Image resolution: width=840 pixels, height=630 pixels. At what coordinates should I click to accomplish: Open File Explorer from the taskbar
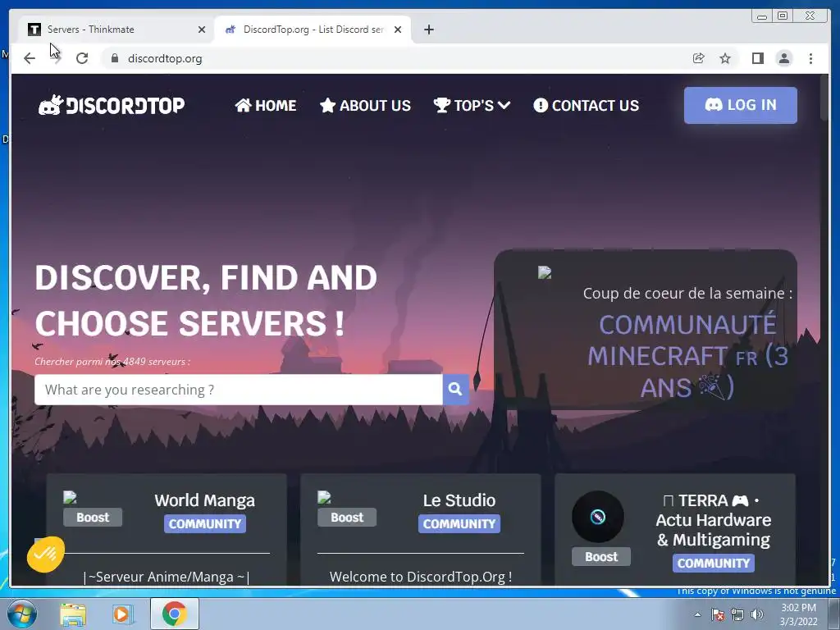pyautogui.click(x=73, y=614)
